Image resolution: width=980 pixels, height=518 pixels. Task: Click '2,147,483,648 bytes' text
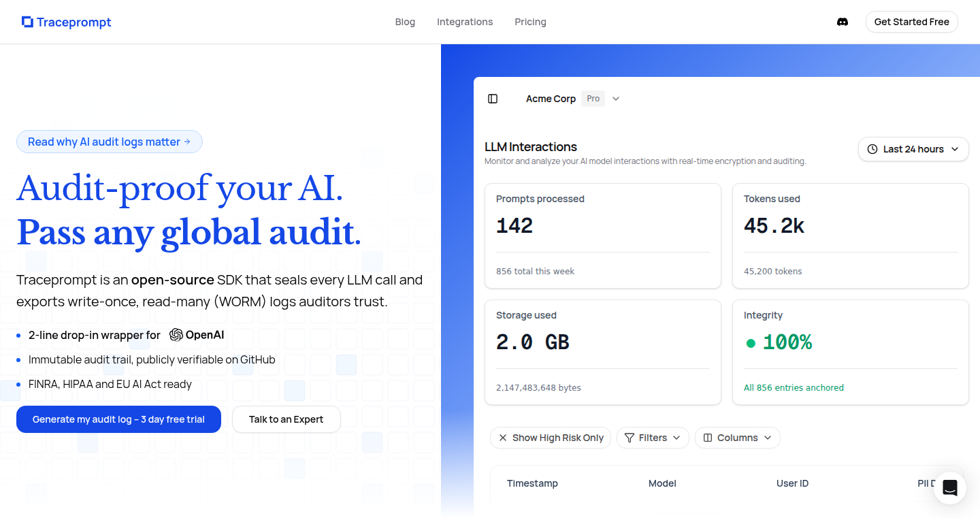tap(538, 387)
